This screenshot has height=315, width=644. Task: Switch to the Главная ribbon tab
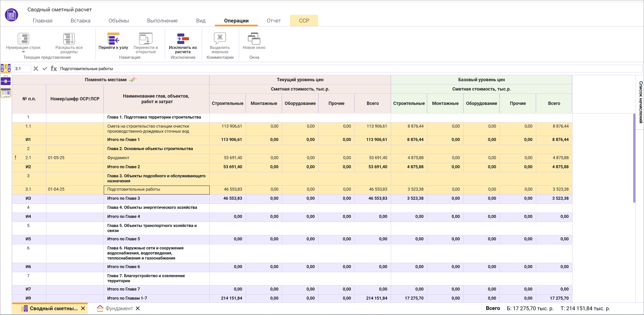(42, 21)
